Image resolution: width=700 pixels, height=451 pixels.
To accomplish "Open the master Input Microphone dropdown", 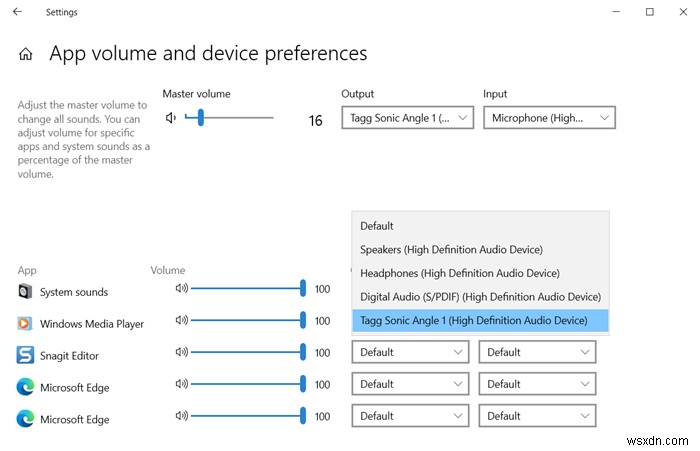I will (x=549, y=118).
